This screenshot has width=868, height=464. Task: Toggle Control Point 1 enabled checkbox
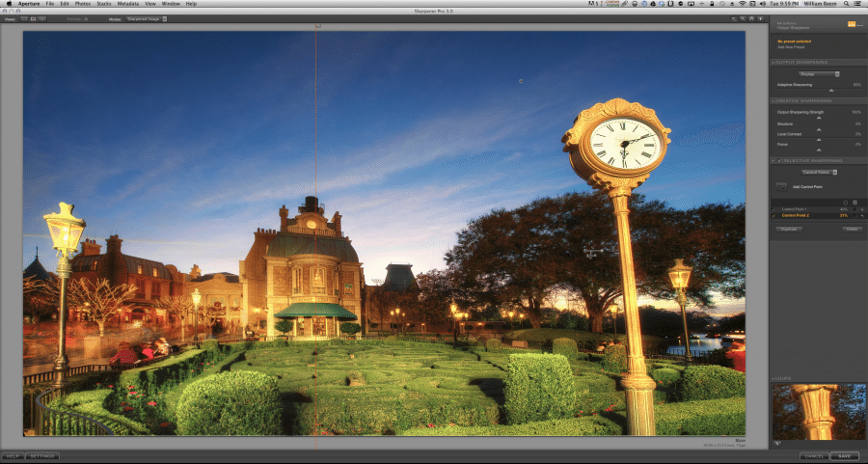tap(773, 209)
